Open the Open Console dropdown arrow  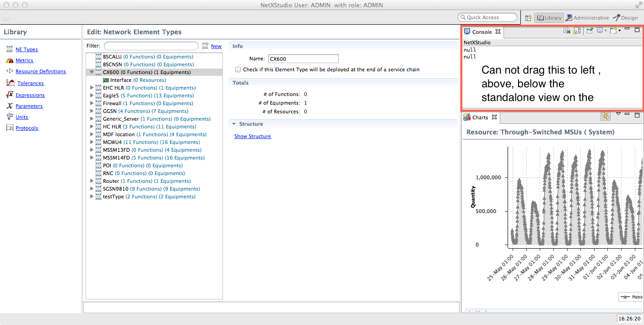click(619, 31)
